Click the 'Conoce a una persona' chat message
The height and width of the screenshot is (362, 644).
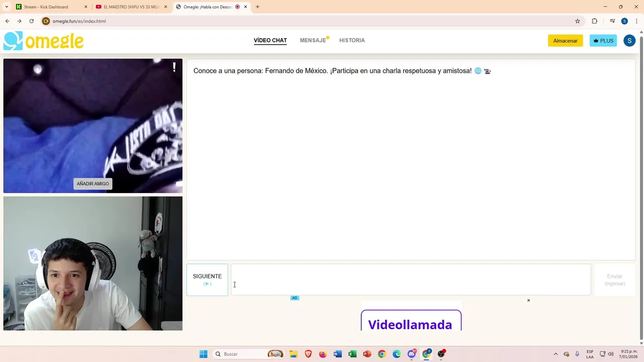click(x=342, y=71)
